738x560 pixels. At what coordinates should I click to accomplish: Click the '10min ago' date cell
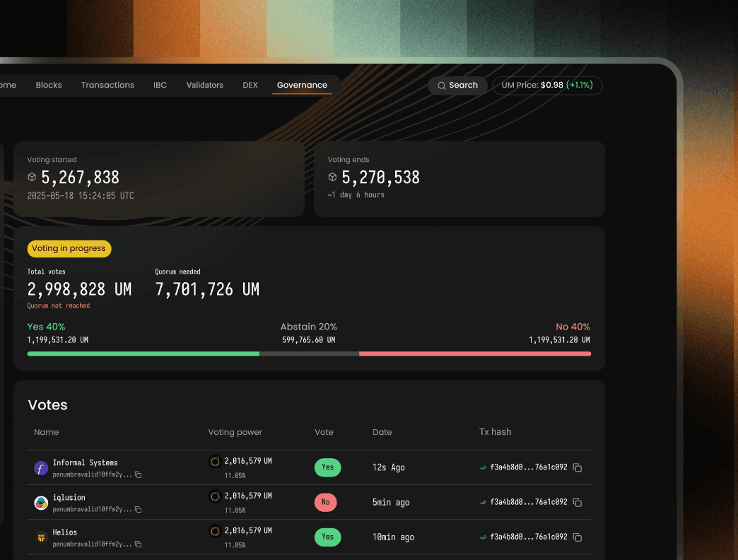point(393,537)
